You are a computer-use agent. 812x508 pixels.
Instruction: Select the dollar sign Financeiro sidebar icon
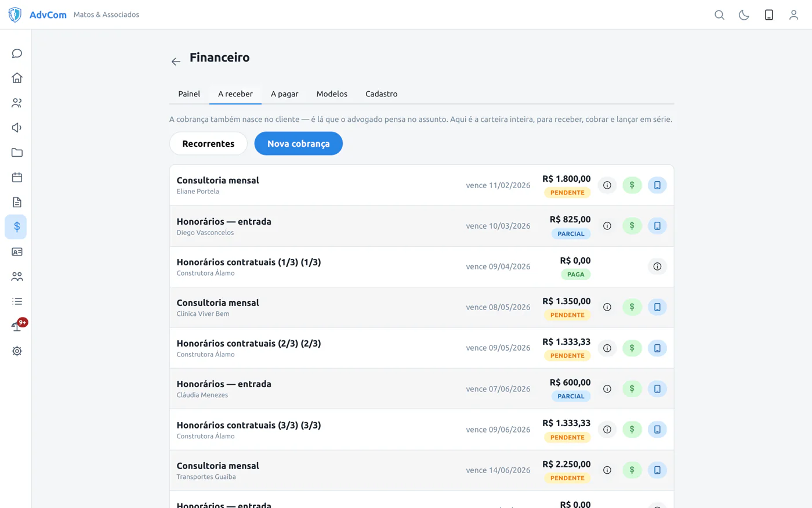(x=16, y=227)
